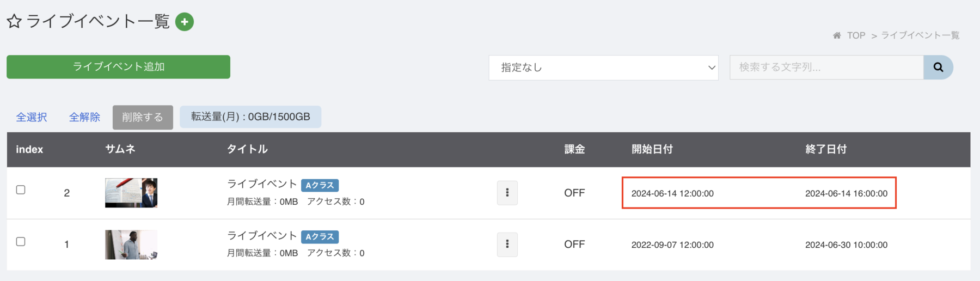Image resolution: width=980 pixels, height=281 pixels.
Task: Click the star icon next to ライブイベント一覧
Action: pyautogui.click(x=14, y=22)
